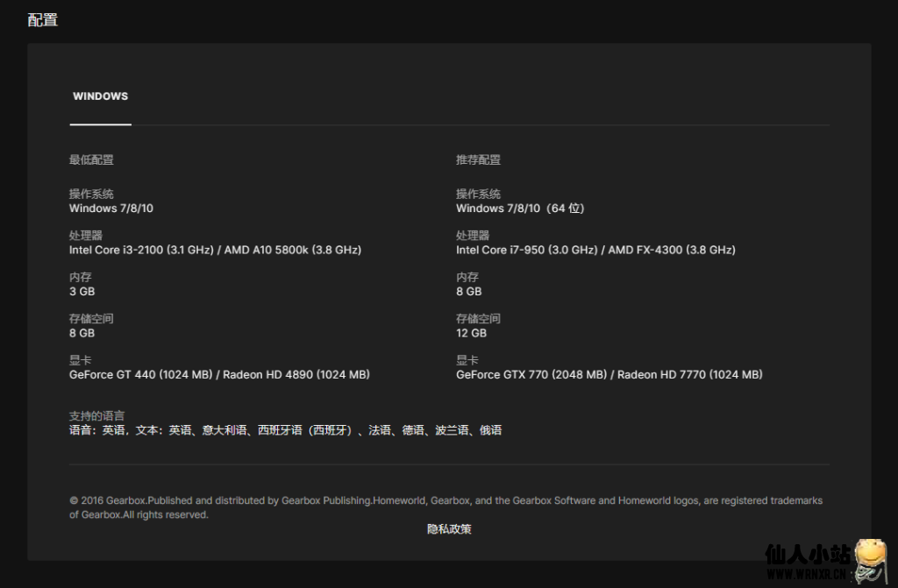This screenshot has width=898, height=588.
Task: Click the Intel Core i3-2100 processor line
Action: point(215,250)
